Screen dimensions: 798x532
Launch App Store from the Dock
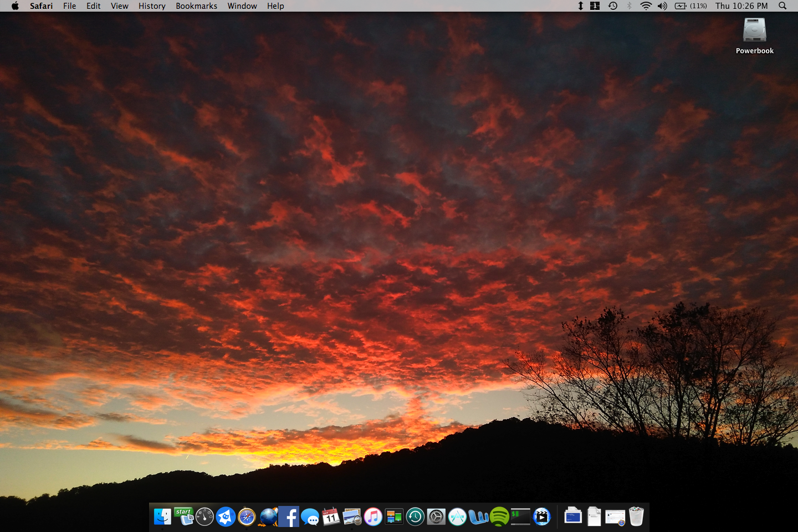coord(457,516)
